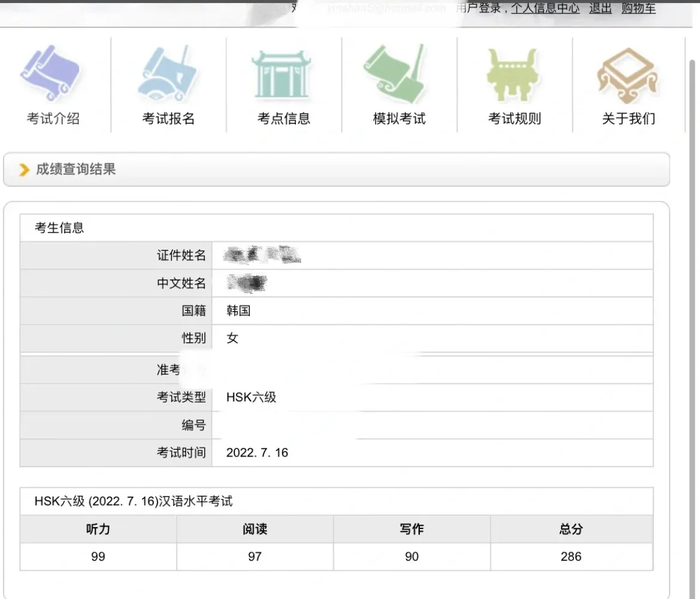This screenshot has width=700, height=599.
Task: Select the writing score 90
Action: pos(411,557)
